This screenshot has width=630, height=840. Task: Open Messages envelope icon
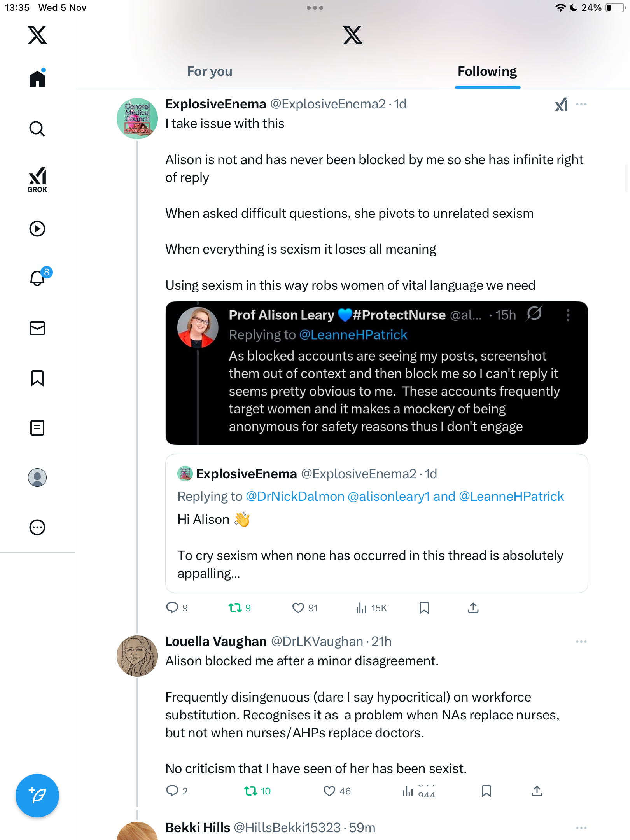click(37, 328)
